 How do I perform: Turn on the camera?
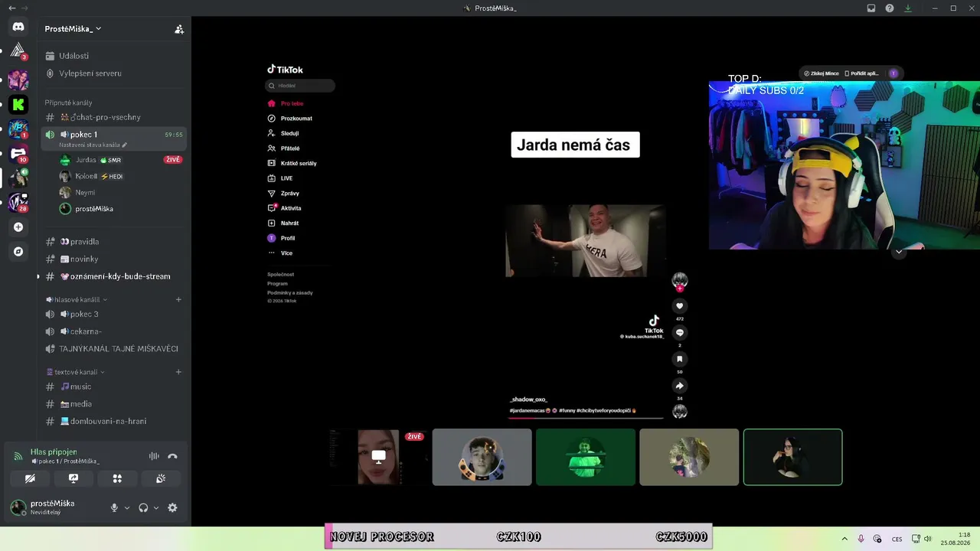point(30,478)
